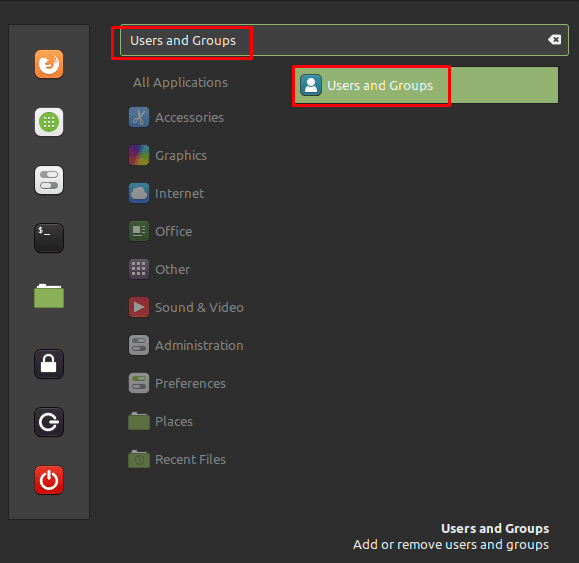Open Users and Groups search result
Image resolution: width=579 pixels, height=563 pixels.
(x=426, y=85)
